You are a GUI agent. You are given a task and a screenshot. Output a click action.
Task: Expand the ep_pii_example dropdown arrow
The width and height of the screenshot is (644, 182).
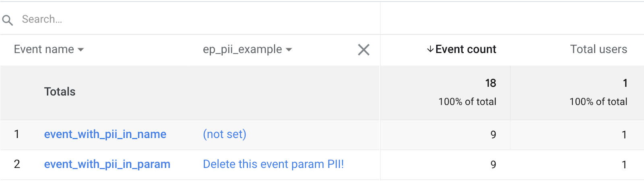click(x=289, y=50)
